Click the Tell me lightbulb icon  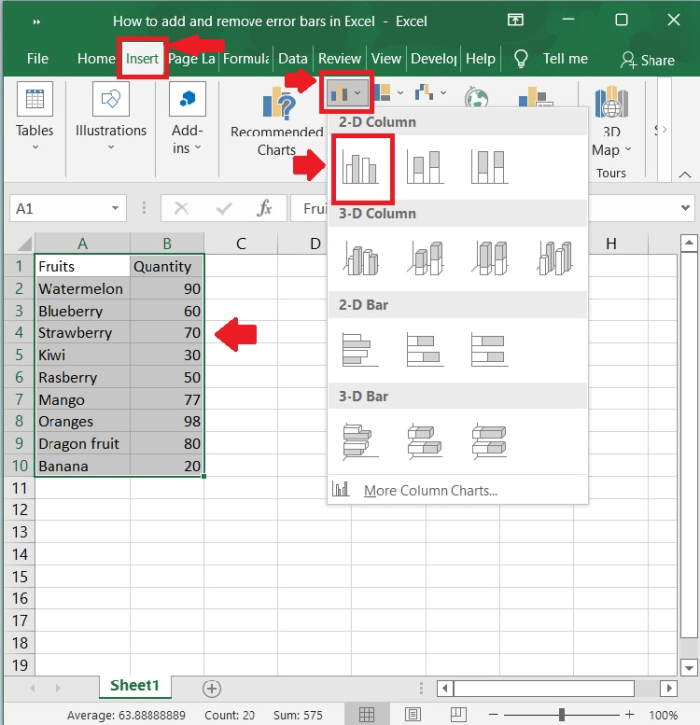tap(521, 59)
